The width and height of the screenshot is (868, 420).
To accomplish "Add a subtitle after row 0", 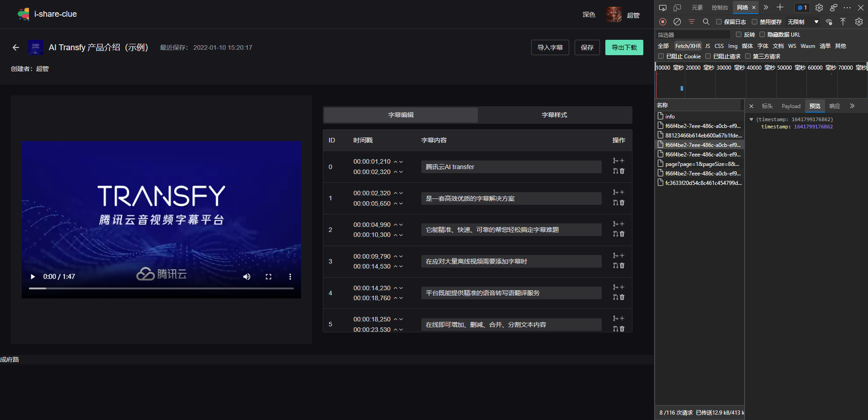I will point(622,160).
